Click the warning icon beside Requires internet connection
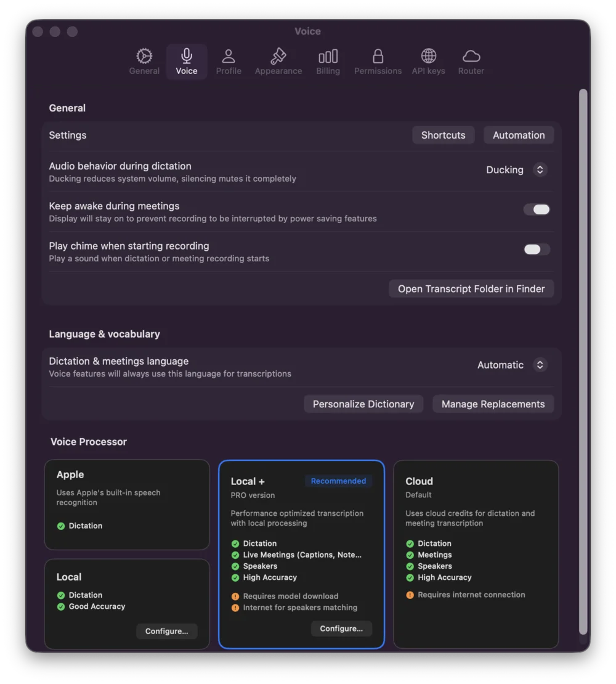The image size is (616, 684). [410, 595]
